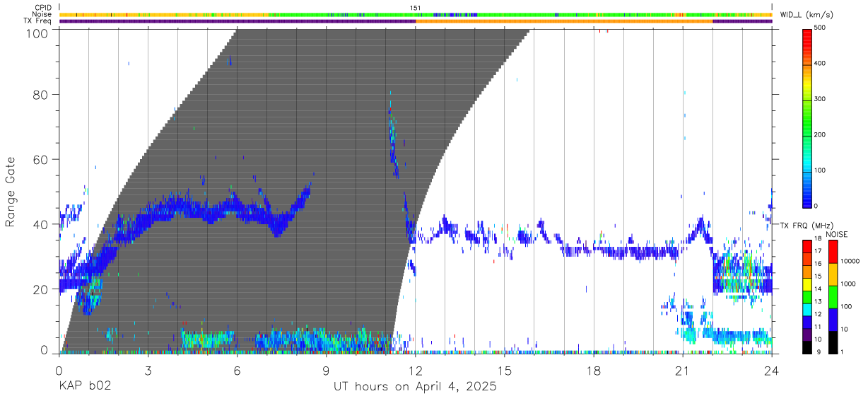Click the 10 MHz purple frequency swatch
Viewport: 868px width, 401px height.
coord(807,334)
